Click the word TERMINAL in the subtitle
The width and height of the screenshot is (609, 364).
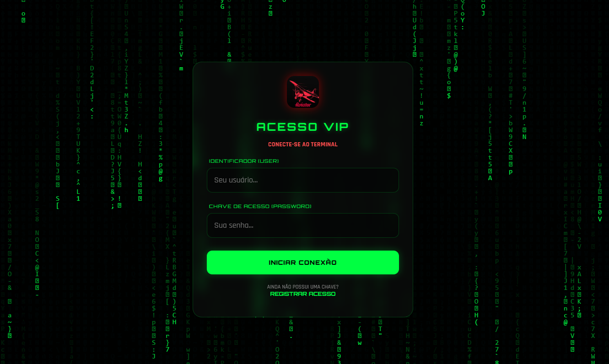point(323,145)
